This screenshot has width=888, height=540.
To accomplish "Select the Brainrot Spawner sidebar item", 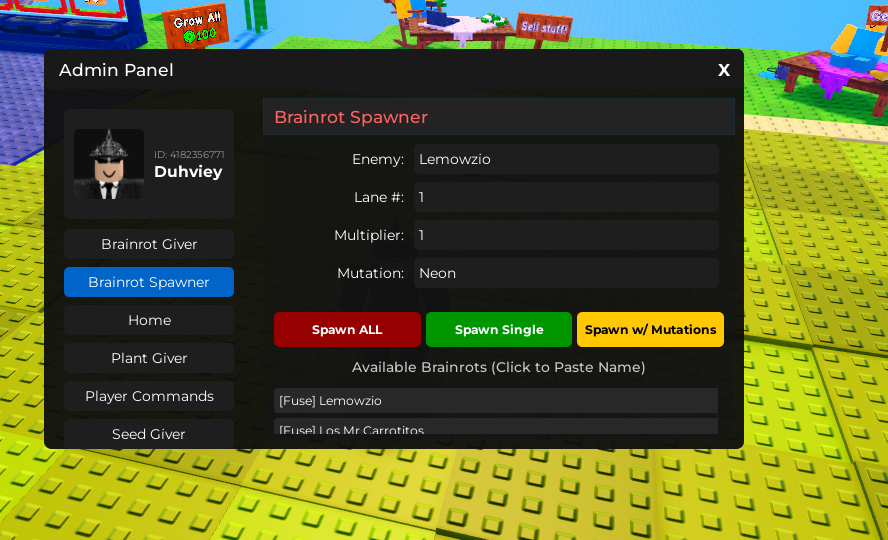I will click(149, 282).
